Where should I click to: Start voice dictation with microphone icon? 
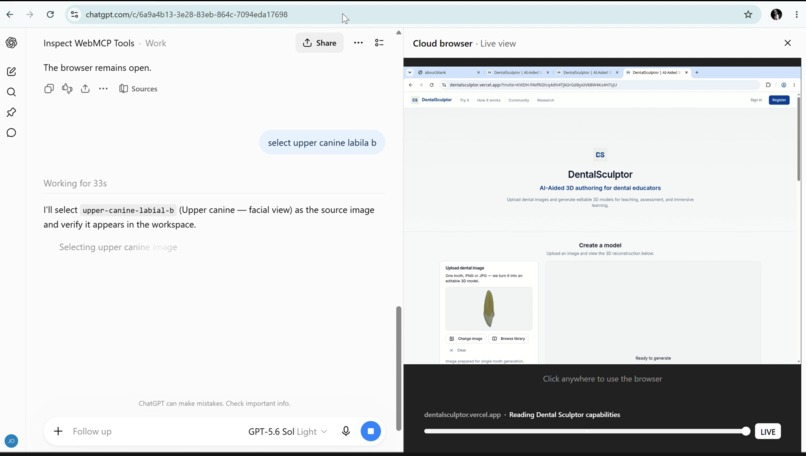point(346,431)
